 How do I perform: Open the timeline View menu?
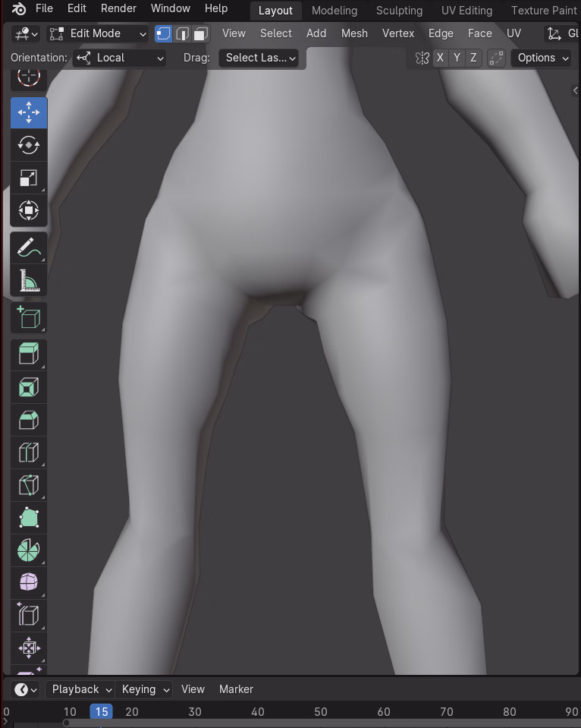click(x=193, y=689)
